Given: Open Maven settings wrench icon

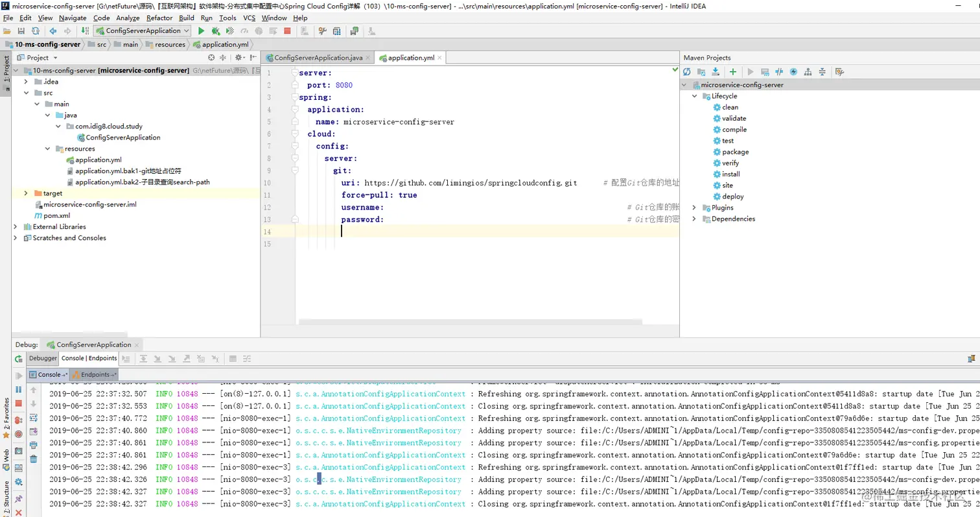Looking at the screenshot, I should point(839,72).
